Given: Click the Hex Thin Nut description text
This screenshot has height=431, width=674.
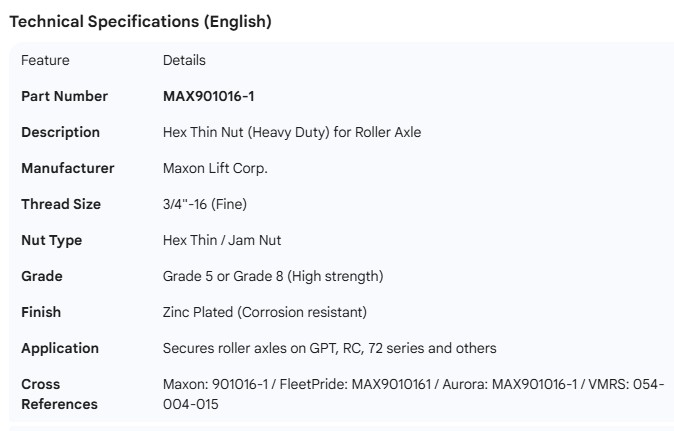Looking at the screenshot, I should tap(292, 132).
